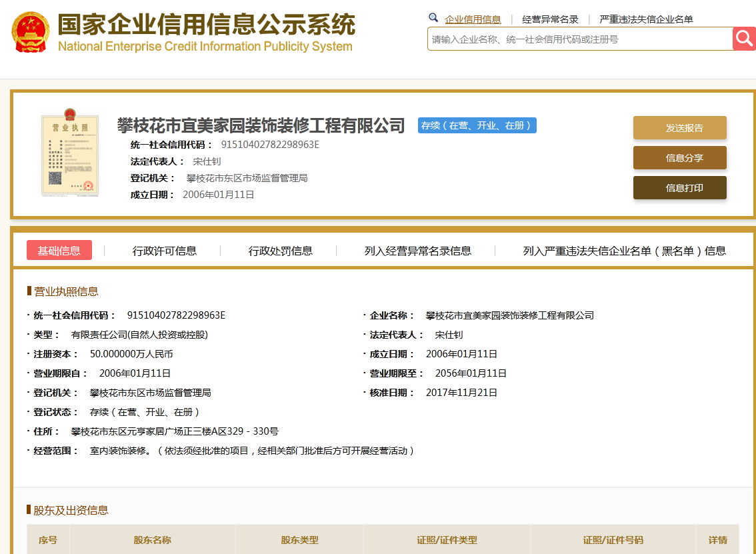Click the address 攀枝花市东区元亨家居广场正三楼A区329 - 330号
The height and width of the screenshot is (554, 756).
(x=175, y=431)
